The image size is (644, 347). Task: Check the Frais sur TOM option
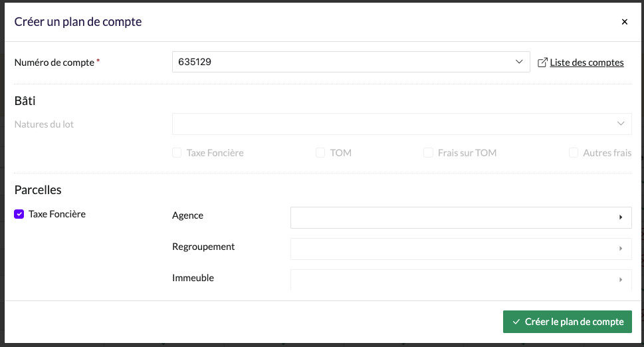428,153
